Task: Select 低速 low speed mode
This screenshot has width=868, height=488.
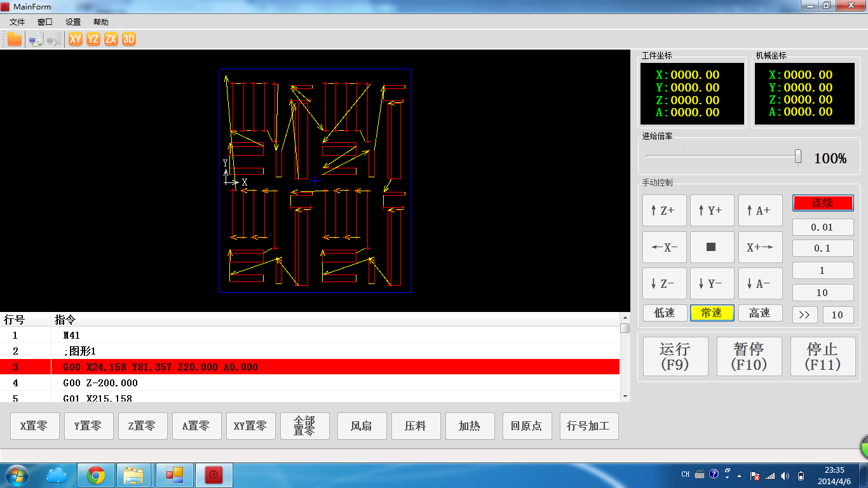Action: (664, 313)
